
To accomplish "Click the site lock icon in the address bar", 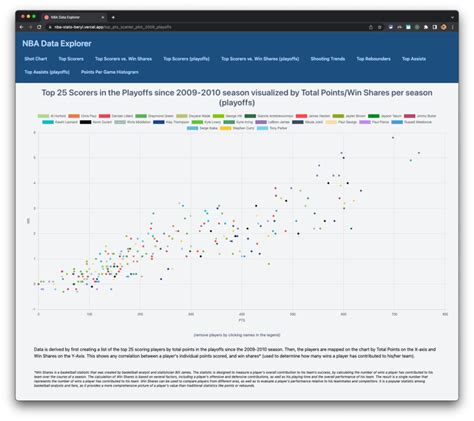I will click(x=50, y=27).
